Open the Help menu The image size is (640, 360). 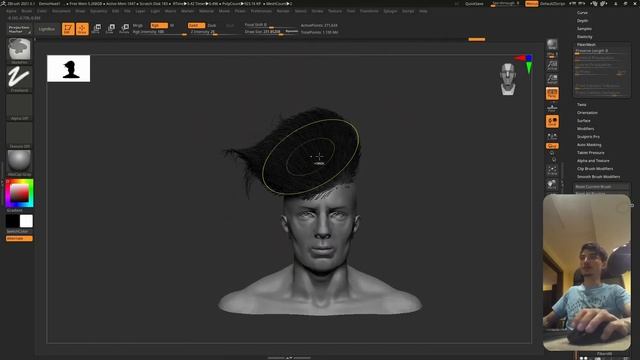tap(423, 11)
